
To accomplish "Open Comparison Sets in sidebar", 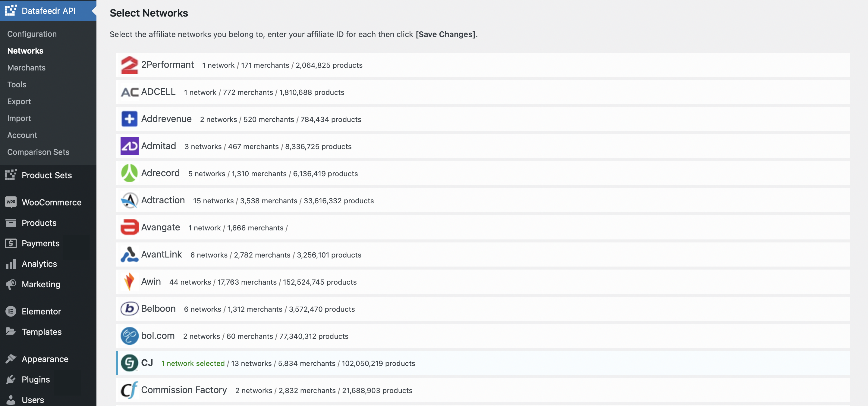I will 38,151.
